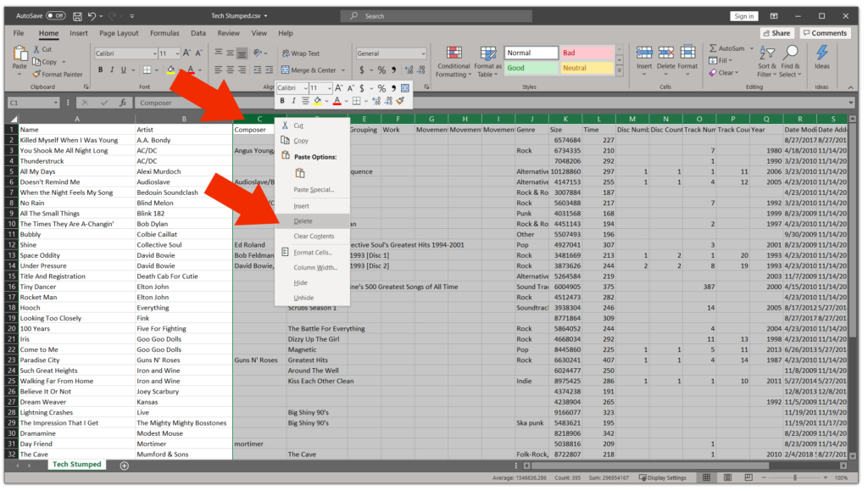Image resolution: width=868 pixels, height=491 pixels.
Task: Open the ribbon font name dropdown showing Calibri
Action: point(154,53)
